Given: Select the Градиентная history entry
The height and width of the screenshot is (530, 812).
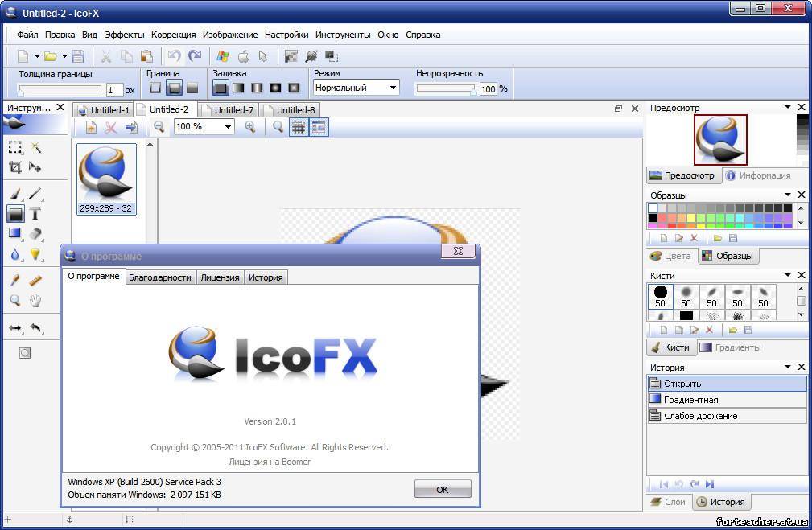Looking at the screenshot, I should click(x=727, y=400).
